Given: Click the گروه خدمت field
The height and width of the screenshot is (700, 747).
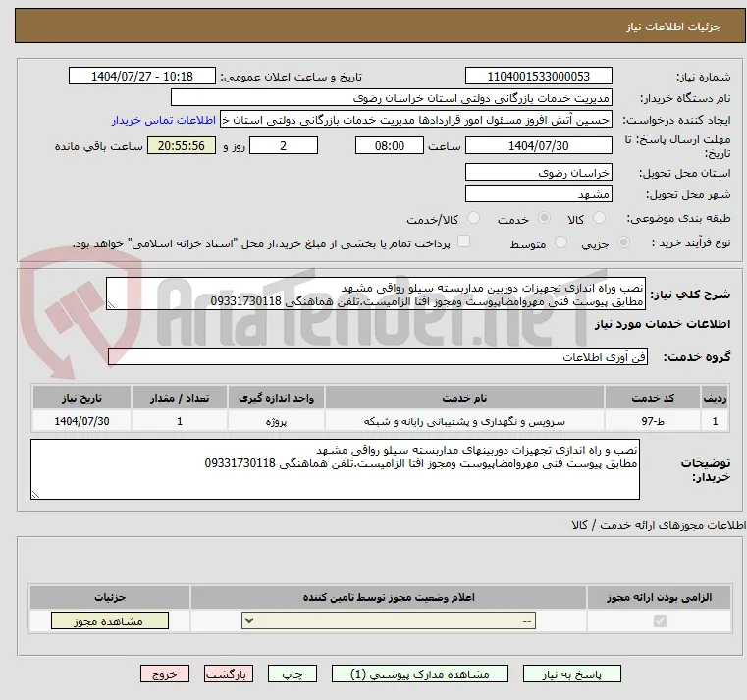Looking at the screenshot, I should coord(378,357).
